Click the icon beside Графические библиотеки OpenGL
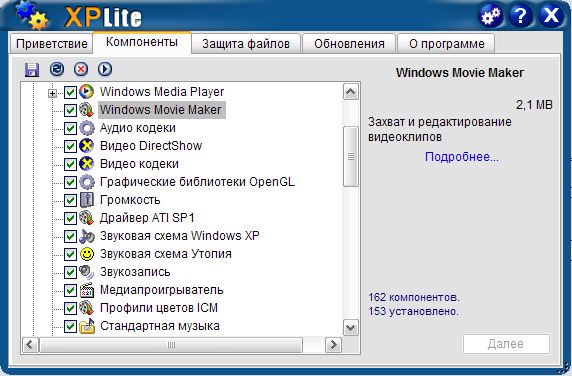Viewport: 572px width, 376px height. point(87,182)
